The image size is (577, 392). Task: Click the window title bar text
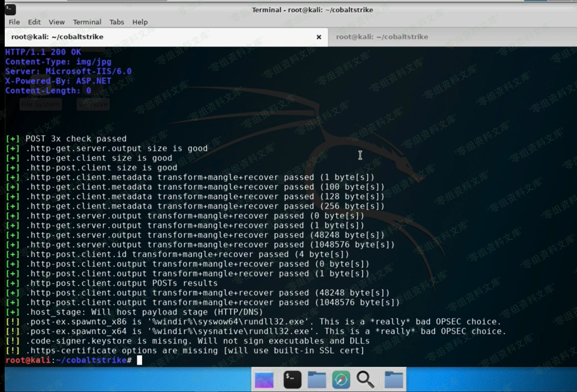coord(312,10)
